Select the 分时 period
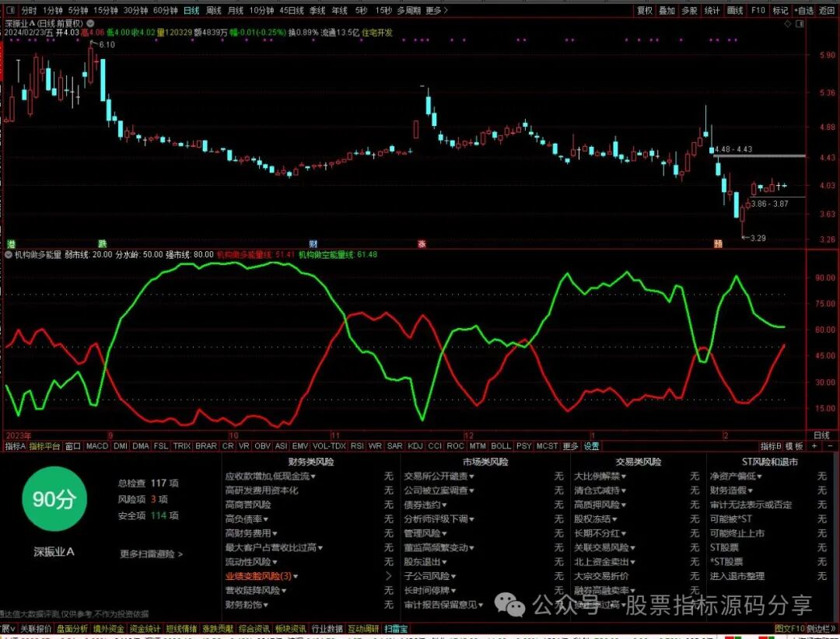Viewport: 840px width, 639px height. 29,10
